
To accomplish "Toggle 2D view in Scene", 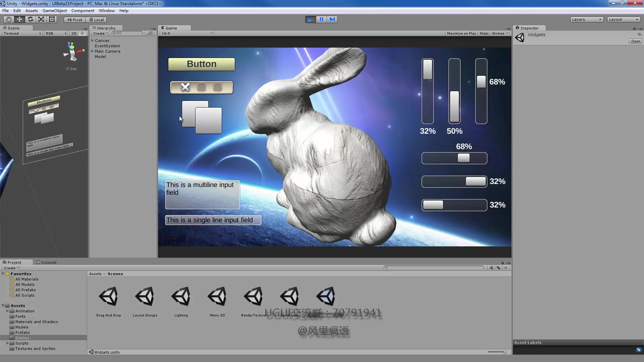I will 74,34.
